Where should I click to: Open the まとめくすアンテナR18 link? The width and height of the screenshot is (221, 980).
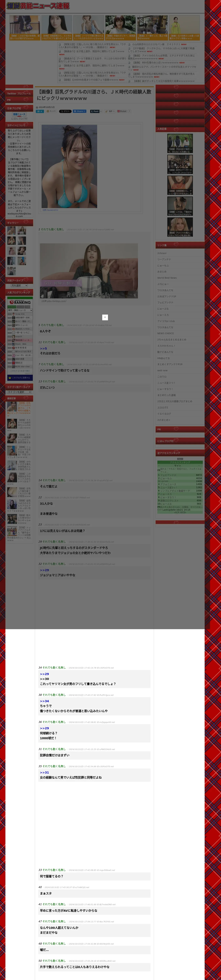coord(170,364)
